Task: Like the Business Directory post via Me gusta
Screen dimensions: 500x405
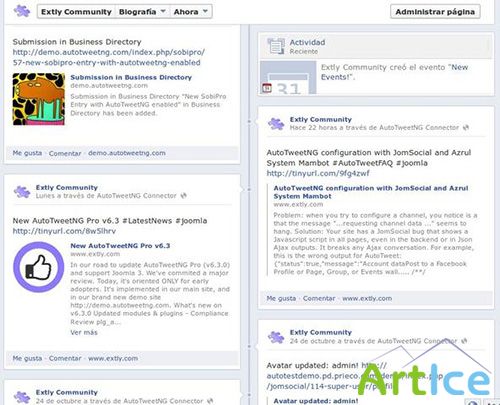Action: coord(27,153)
